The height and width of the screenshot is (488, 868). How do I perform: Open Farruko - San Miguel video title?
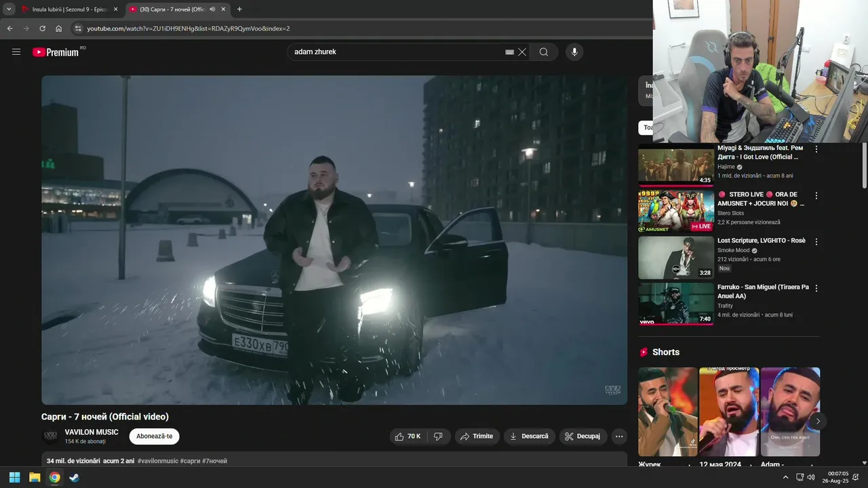click(763, 291)
